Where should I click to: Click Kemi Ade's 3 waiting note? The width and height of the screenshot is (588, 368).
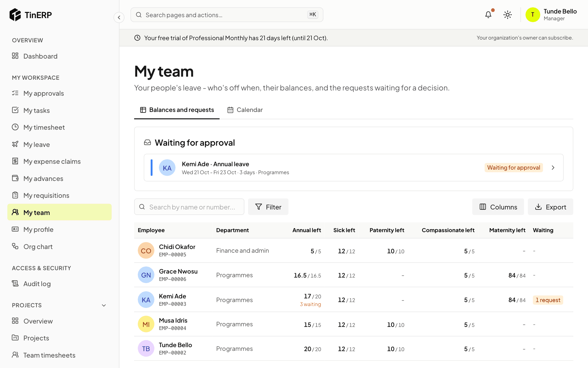pyautogui.click(x=310, y=305)
